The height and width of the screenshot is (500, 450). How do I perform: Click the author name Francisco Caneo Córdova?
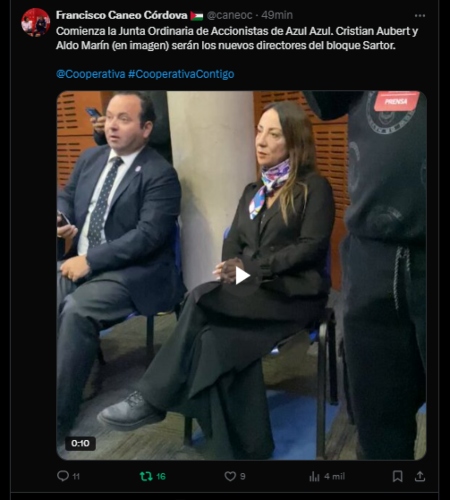point(121,15)
